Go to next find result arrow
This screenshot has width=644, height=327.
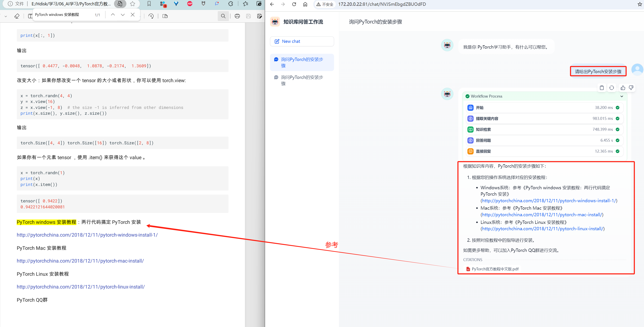pos(123,15)
